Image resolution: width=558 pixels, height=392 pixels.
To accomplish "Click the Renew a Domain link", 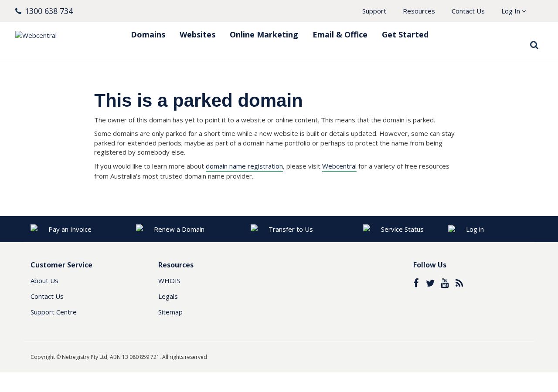I will 179,229.
